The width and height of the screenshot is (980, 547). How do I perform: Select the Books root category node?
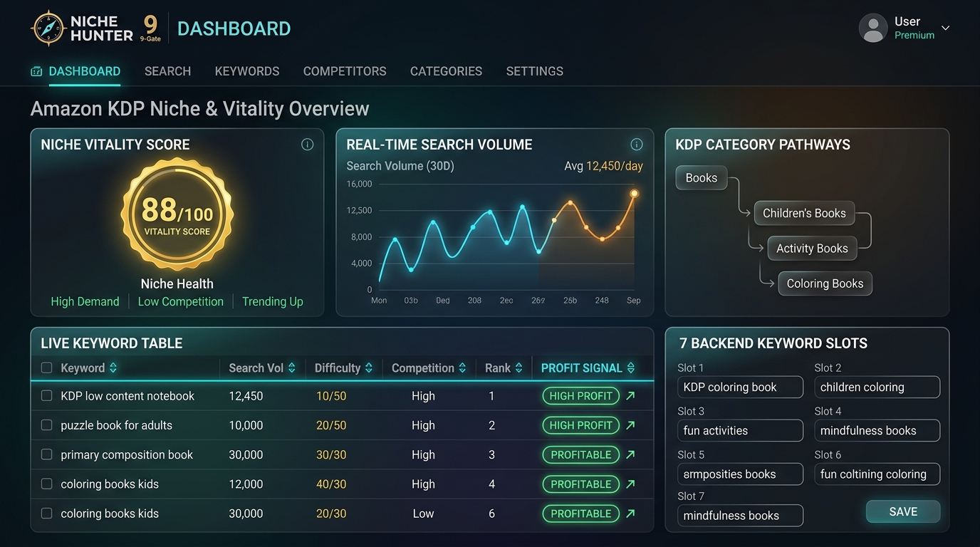[x=702, y=178]
